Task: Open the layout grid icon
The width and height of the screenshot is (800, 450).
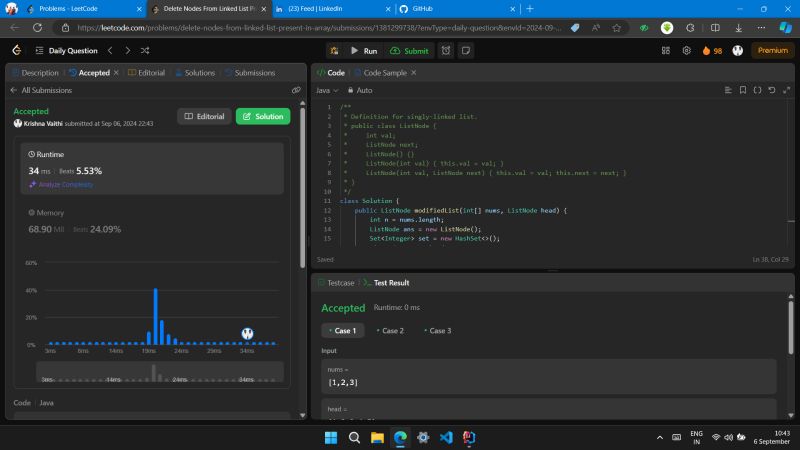Action: tap(665, 50)
